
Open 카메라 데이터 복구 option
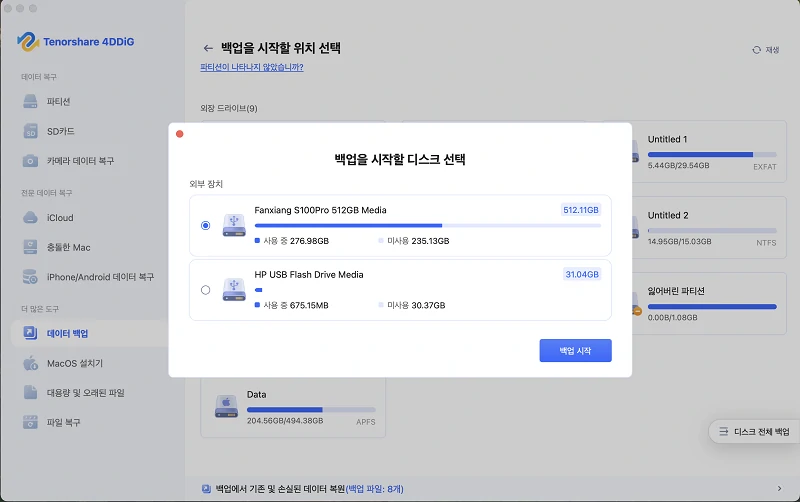click(81, 161)
